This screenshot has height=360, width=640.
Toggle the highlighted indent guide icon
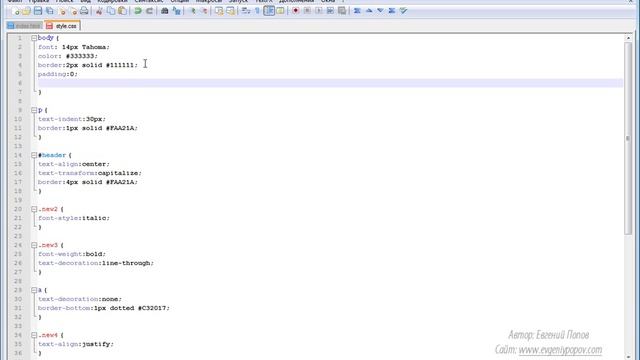pos(269,11)
